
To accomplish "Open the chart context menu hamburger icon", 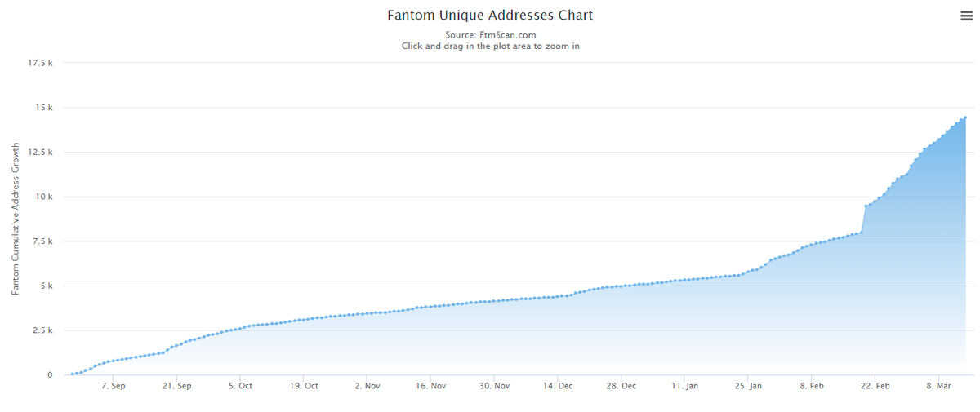I will [x=966, y=16].
